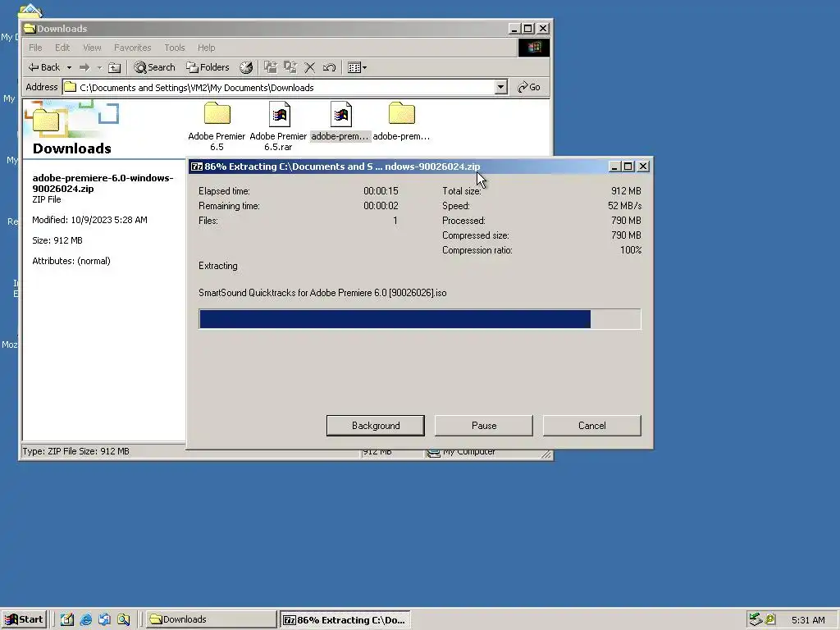
Task: Open the Edit menu in Downloads window
Action: (62, 48)
